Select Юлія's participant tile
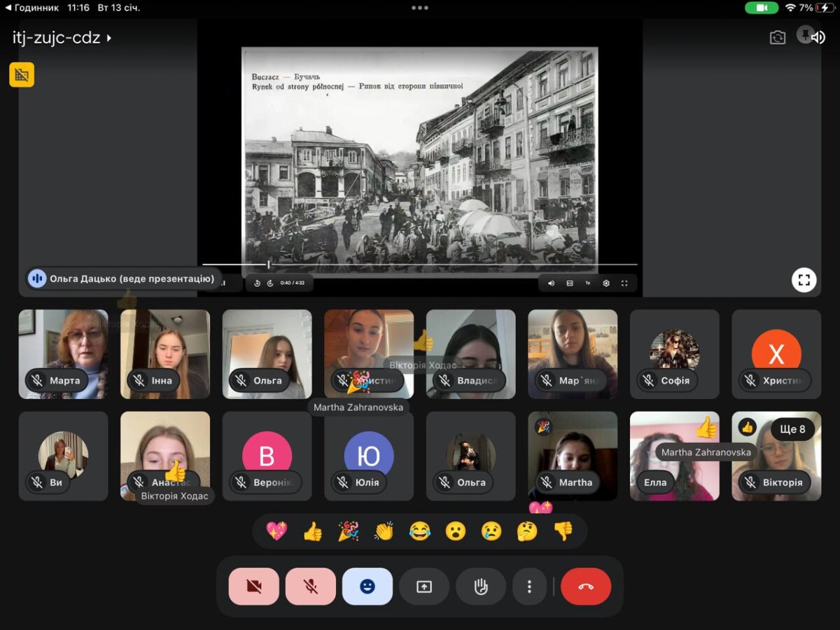This screenshot has height=630, width=840. tap(369, 456)
